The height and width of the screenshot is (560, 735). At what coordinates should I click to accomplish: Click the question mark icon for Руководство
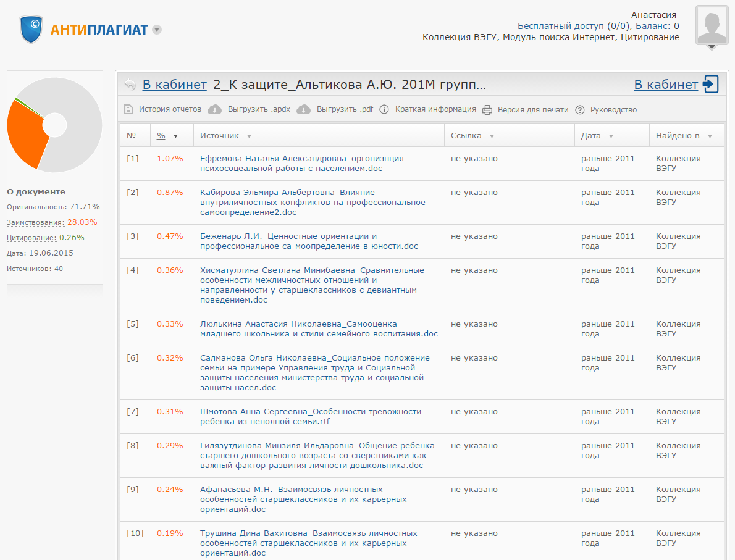point(579,110)
